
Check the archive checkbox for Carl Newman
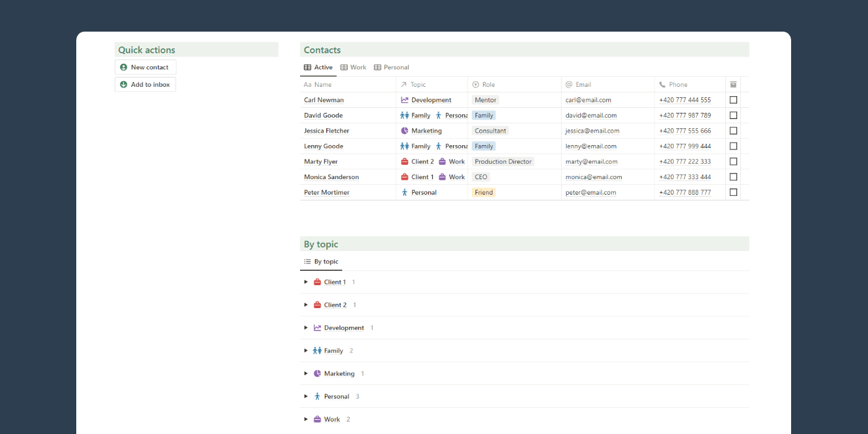tap(733, 100)
